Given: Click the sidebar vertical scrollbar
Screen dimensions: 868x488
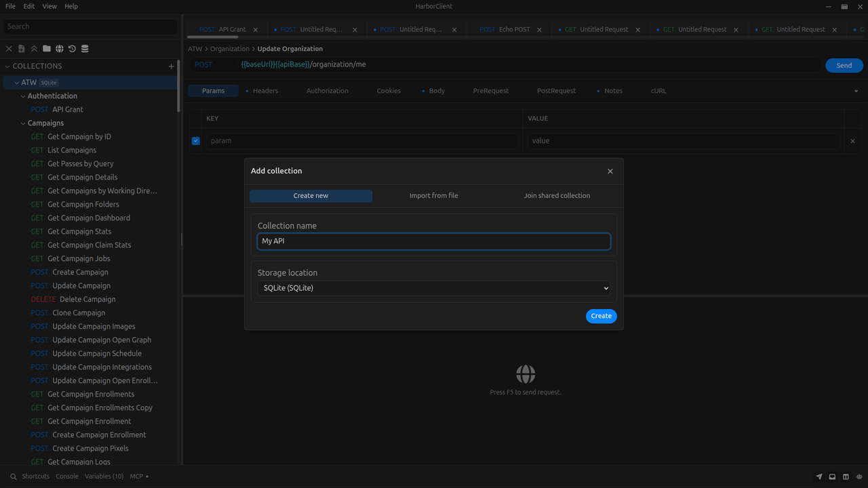Looking at the screenshot, I should click(179, 87).
